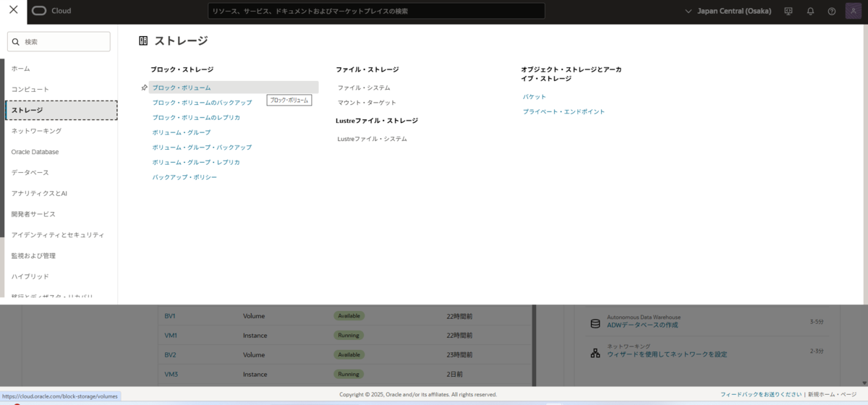Click the ファイル・ストレージ section heading
Image resolution: width=868 pixels, height=405 pixels.
[367, 69]
